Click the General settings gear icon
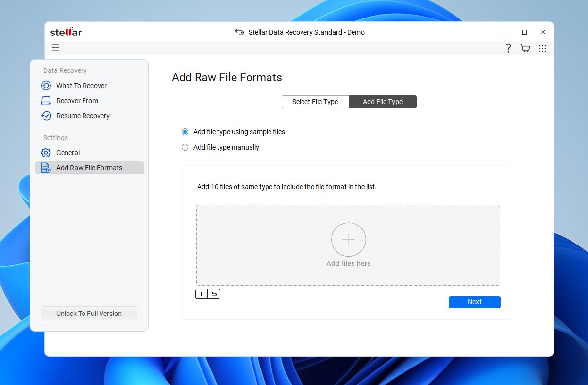The width and height of the screenshot is (588, 385). coord(46,153)
